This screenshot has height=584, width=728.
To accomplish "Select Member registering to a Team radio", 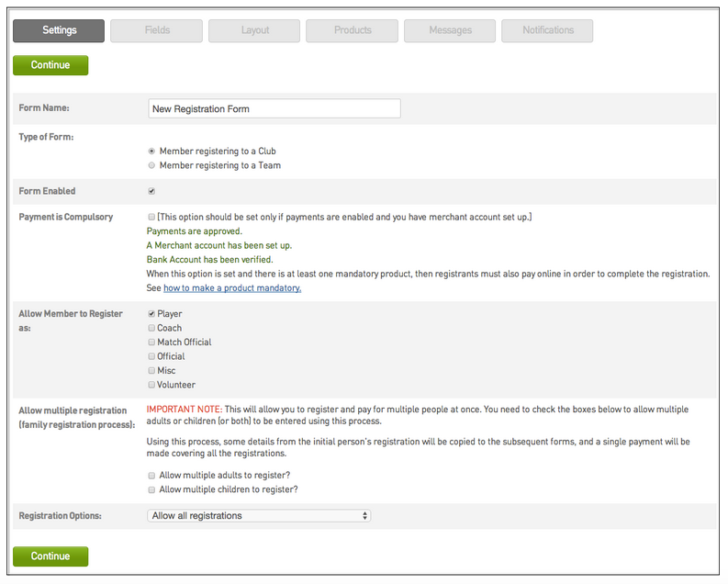I will 151,165.
